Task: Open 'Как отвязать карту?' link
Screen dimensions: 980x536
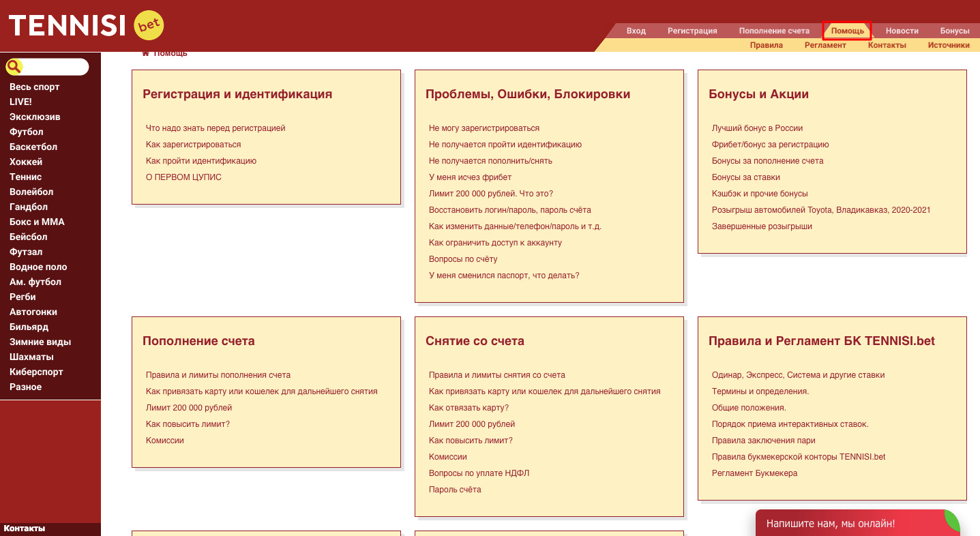Action: [x=469, y=407]
